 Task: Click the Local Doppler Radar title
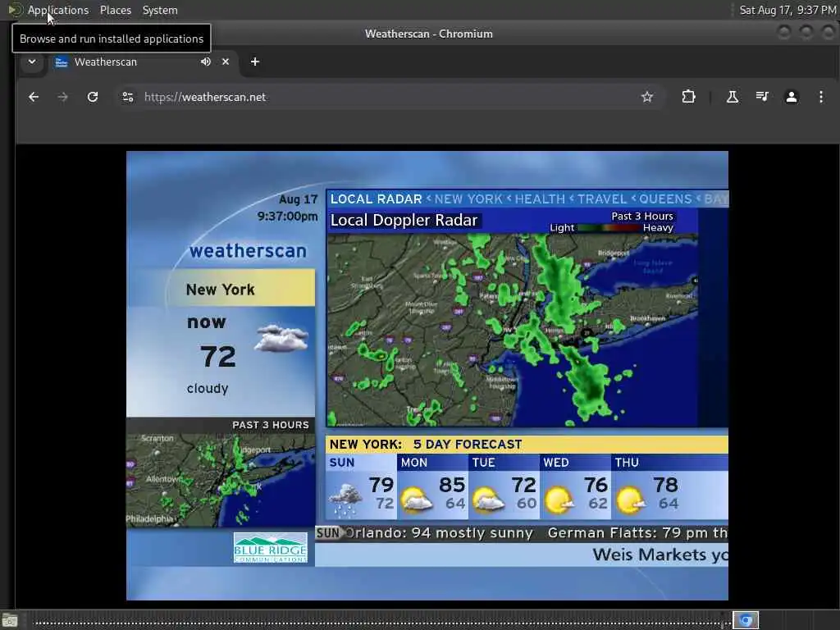coord(404,220)
